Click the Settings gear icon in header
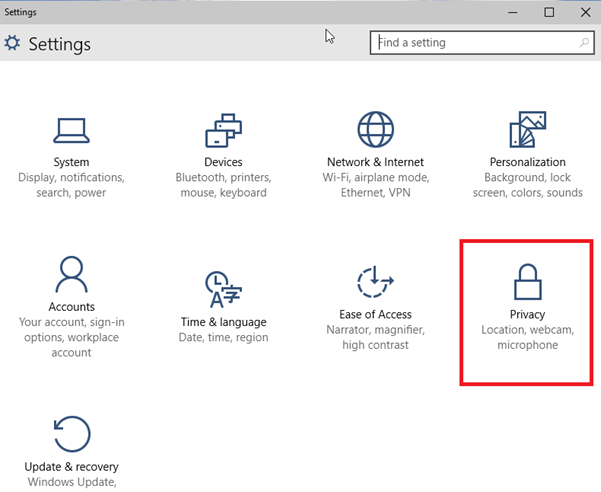This screenshot has height=492, width=601. point(12,43)
